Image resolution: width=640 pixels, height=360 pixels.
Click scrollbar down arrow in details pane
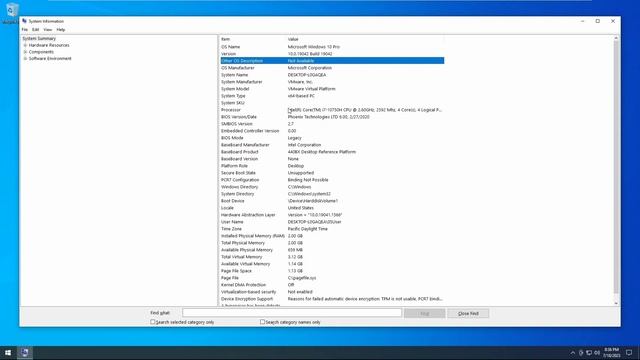[x=616, y=303]
